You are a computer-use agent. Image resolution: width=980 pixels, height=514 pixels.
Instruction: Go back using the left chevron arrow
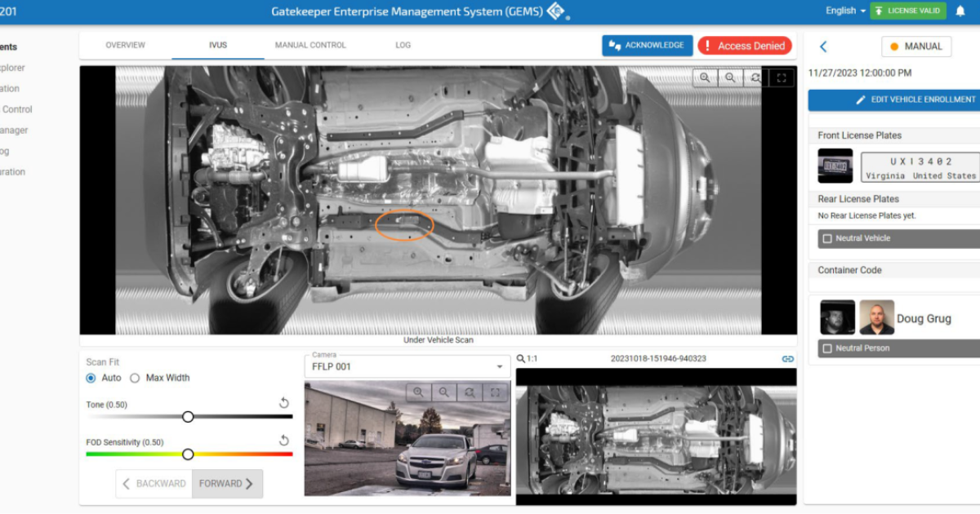tap(823, 47)
